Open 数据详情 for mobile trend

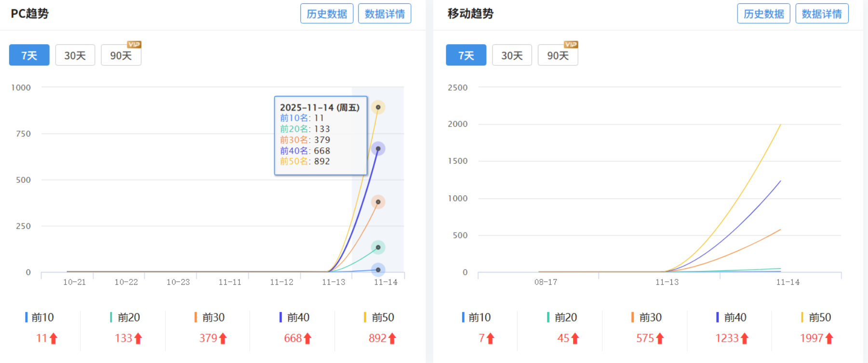click(x=822, y=13)
